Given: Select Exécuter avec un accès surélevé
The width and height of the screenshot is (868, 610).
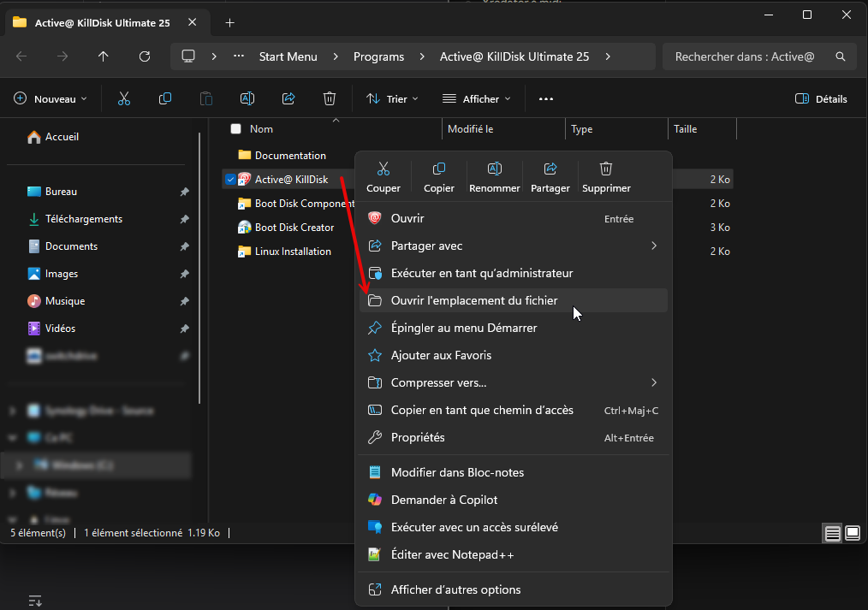Looking at the screenshot, I should tap(513, 527).
